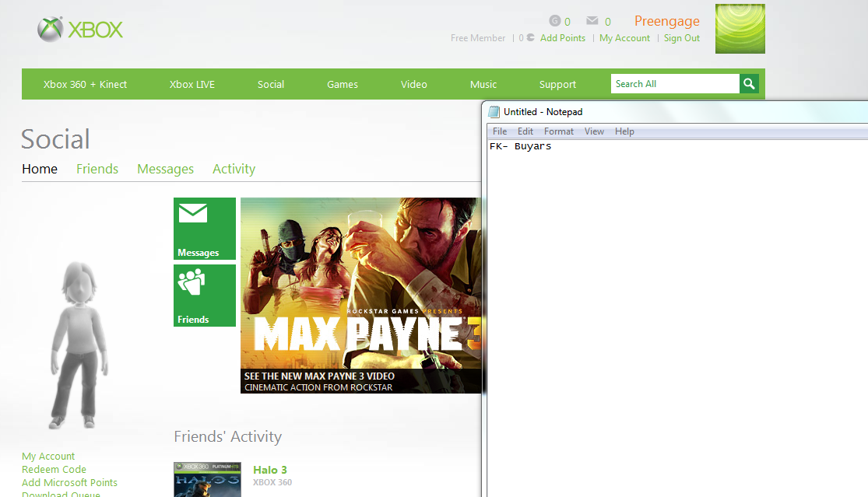Open Notepad View menu

pos(594,131)
